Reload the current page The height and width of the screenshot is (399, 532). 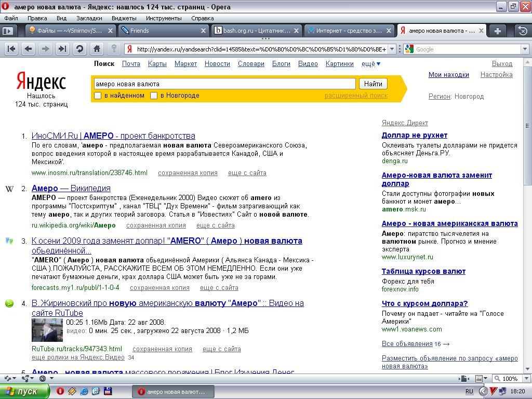coord(79,49)
